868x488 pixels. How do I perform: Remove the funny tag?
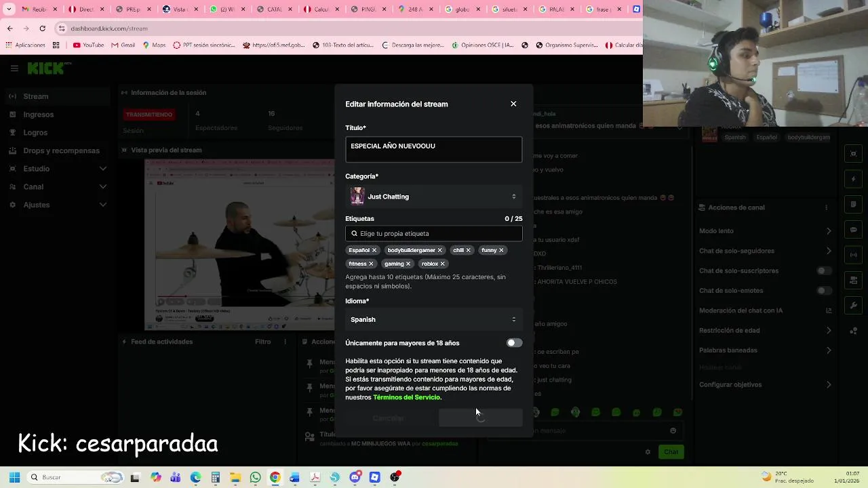point(501,250)
